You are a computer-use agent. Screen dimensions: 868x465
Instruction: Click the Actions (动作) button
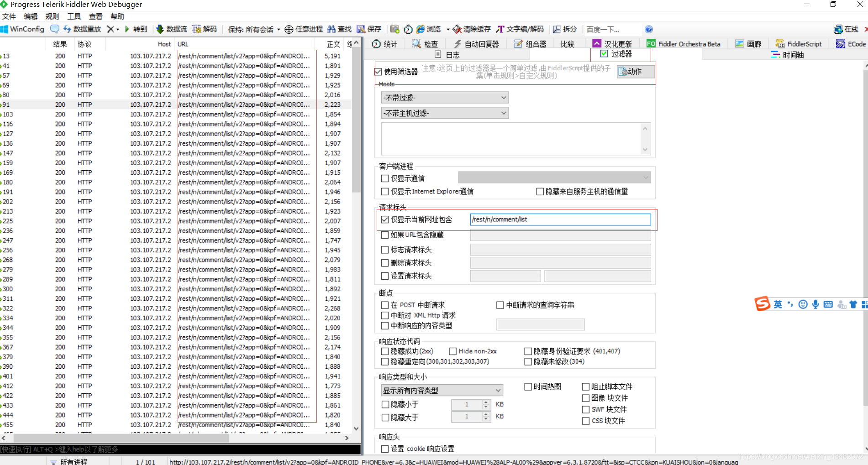click(x=636, y=72)
